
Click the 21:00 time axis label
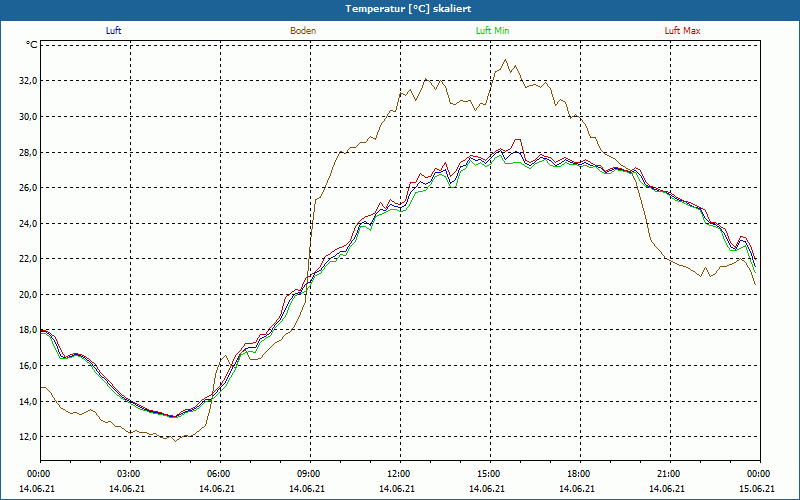[670, 474]
